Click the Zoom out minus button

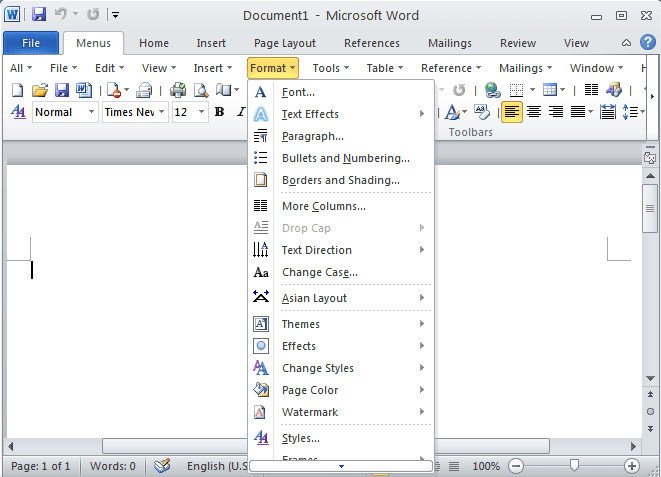516,466
